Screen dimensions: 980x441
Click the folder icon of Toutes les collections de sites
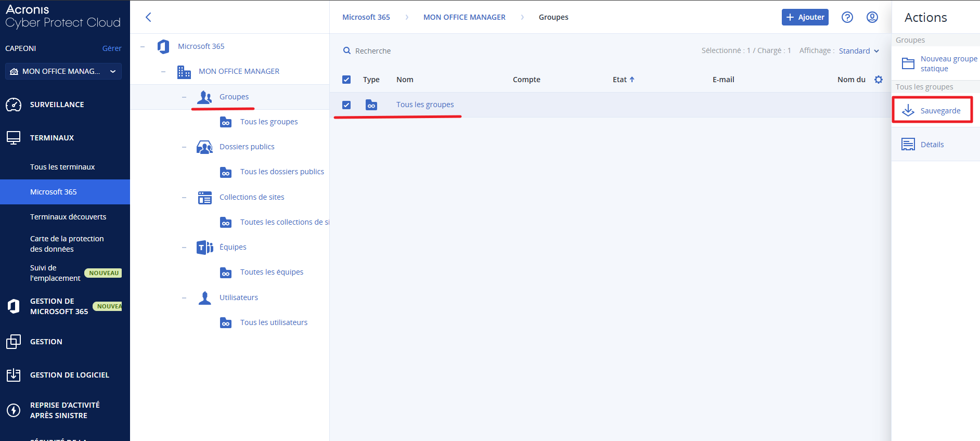point(226,223)
